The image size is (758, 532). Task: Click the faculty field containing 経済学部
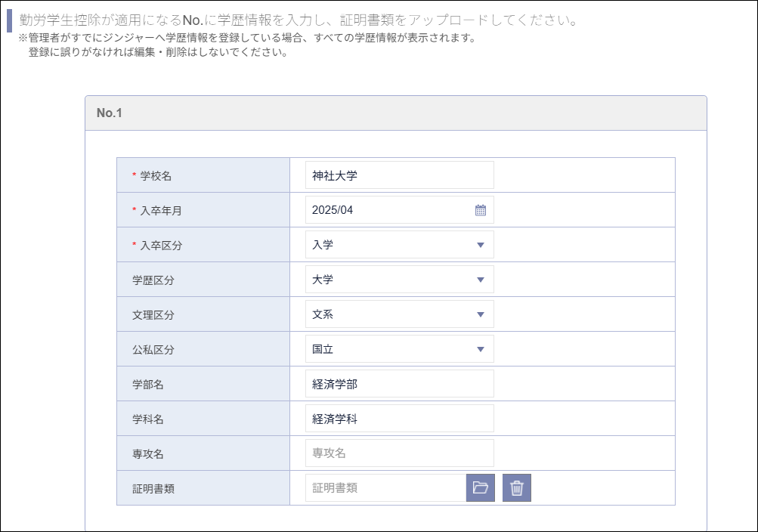(x=399, y=383)
